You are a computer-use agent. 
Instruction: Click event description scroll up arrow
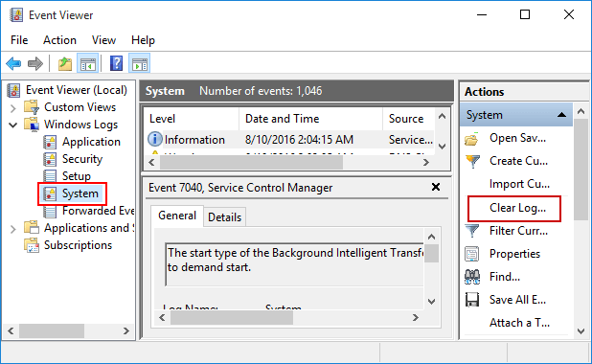pos(432,238)
